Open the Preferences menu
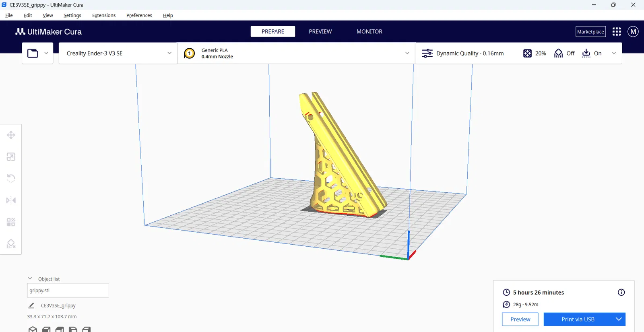Image resolution: width=644 pixels, height=332 pixels. tap(139, 15)
